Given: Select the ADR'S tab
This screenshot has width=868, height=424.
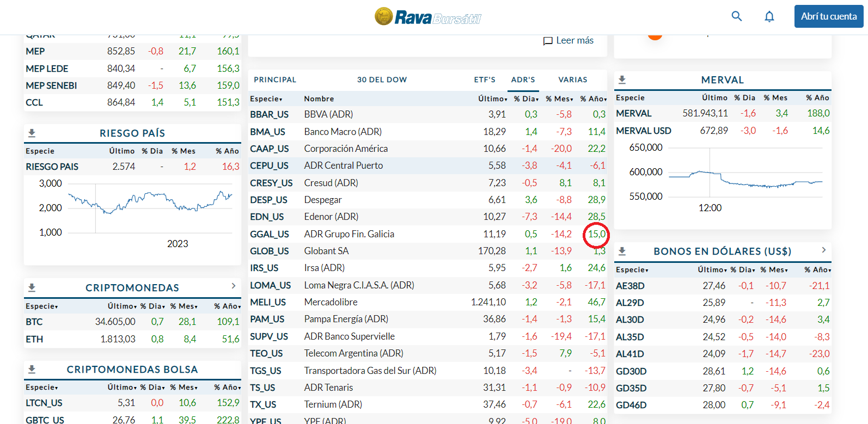Looking at the screenshot, I should tap(523, 79).
